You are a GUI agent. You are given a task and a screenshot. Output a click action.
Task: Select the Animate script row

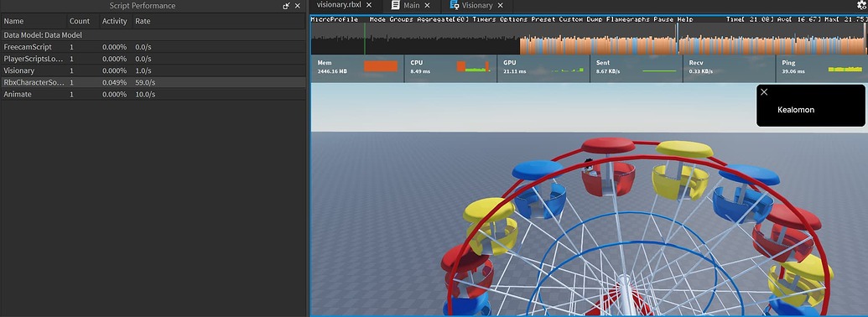pos(153,95)
